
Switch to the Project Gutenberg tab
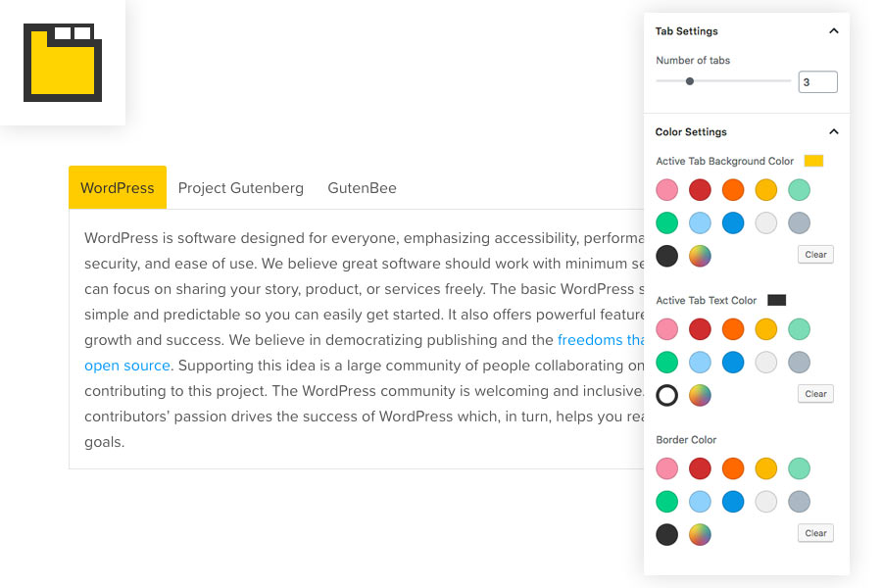point(240,187)
